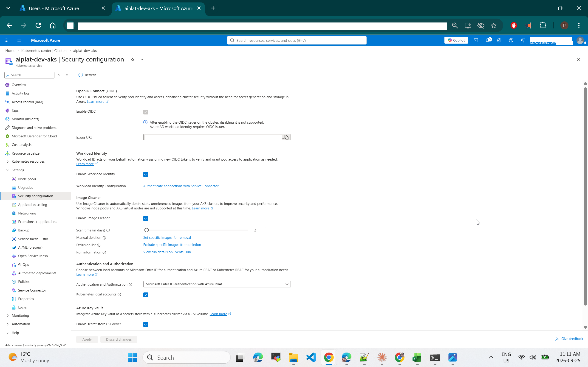Toggle Enable Workload Identity checkbox
The height and width of the screenshot is (367, 588).
(146, 174)
